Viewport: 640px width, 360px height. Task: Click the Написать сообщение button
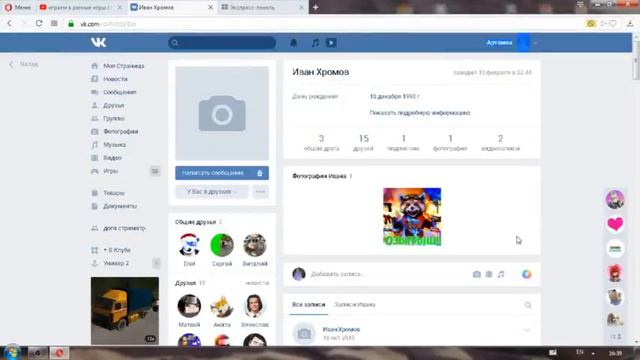tap(222, 173)
